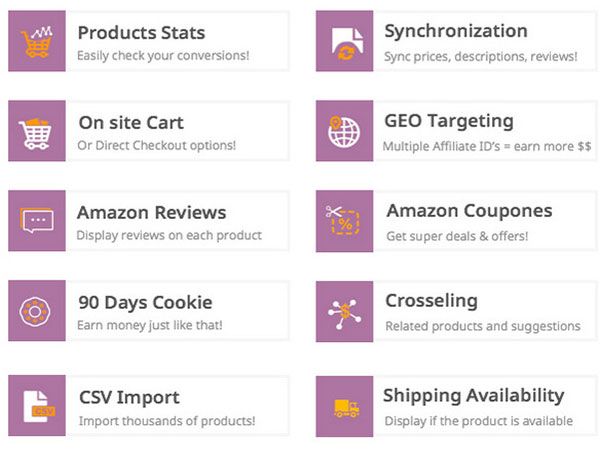
Task: Click the Products Stats cart chart icon
Action: coord(37,42)
